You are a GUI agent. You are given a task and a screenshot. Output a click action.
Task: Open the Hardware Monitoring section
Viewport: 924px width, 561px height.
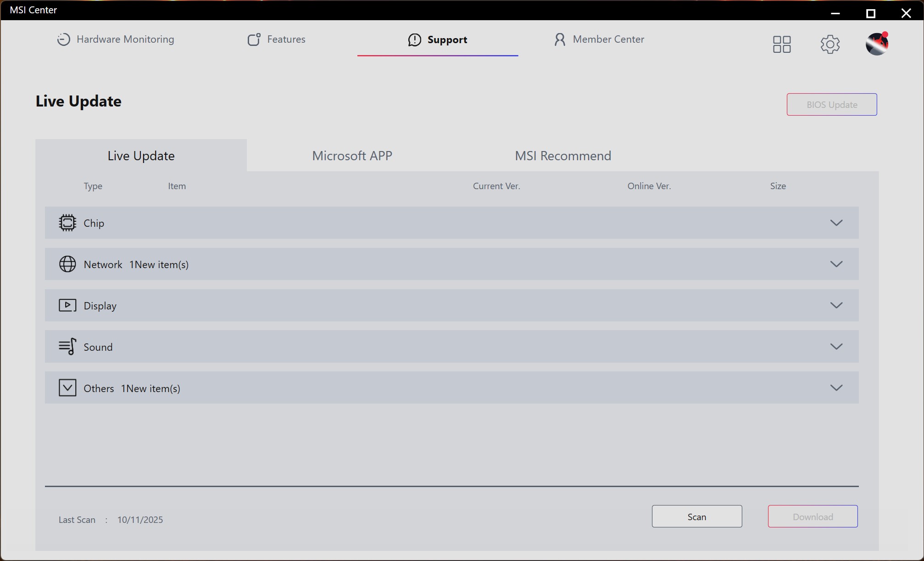pos(116,39)
